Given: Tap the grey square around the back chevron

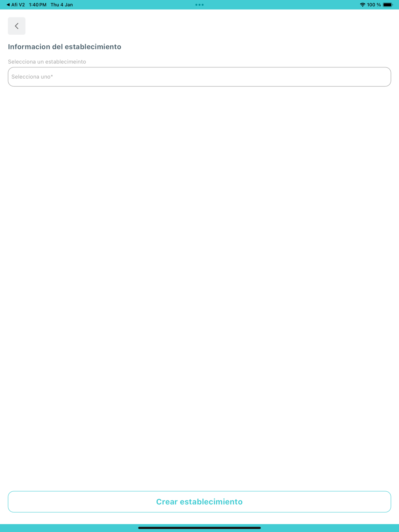Looking at the screenshot, I should (17, 26).
